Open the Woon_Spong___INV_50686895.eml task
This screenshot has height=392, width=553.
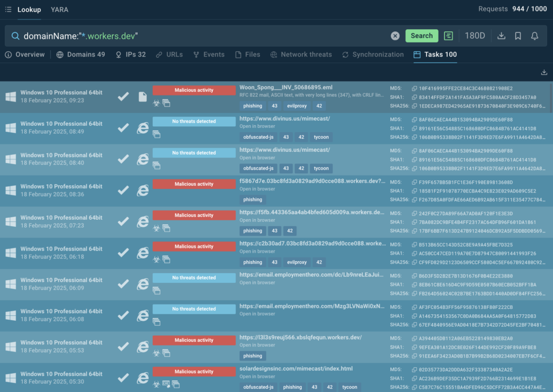[286, 87]
